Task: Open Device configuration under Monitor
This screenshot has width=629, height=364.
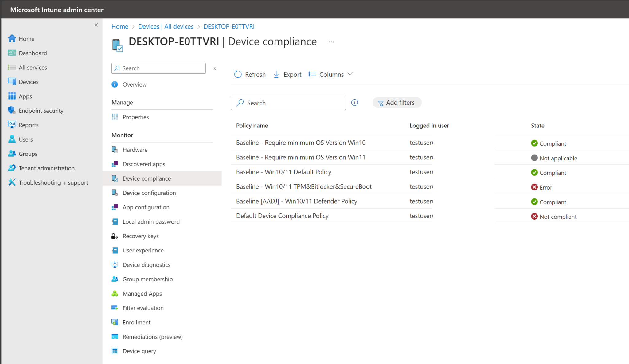Action: coord(149,193)
